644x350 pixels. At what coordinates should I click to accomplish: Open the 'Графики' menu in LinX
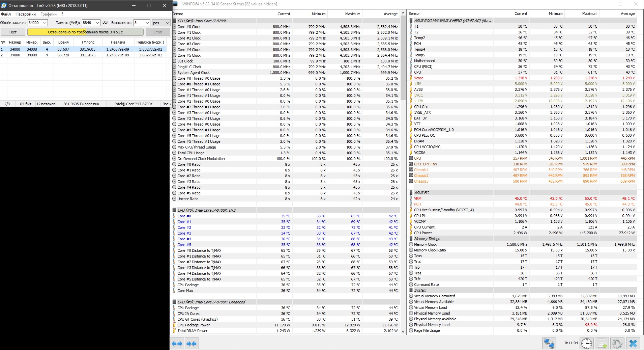tap(49, 14)
